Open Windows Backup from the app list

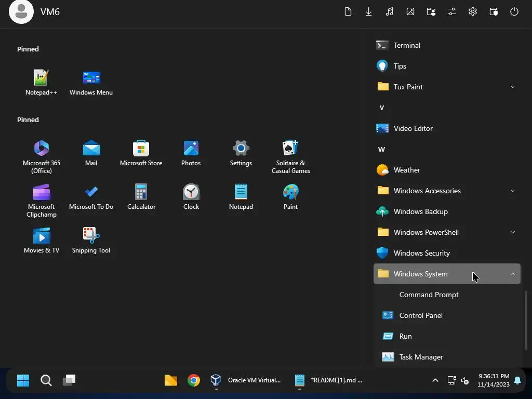point(447,211)
